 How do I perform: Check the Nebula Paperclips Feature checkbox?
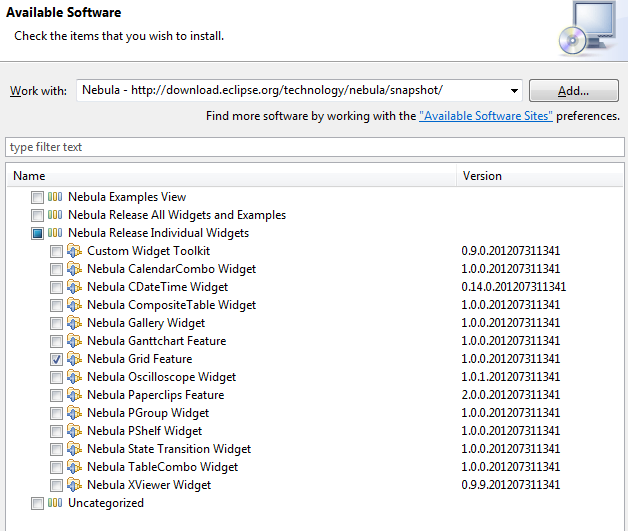pos(56,396)
